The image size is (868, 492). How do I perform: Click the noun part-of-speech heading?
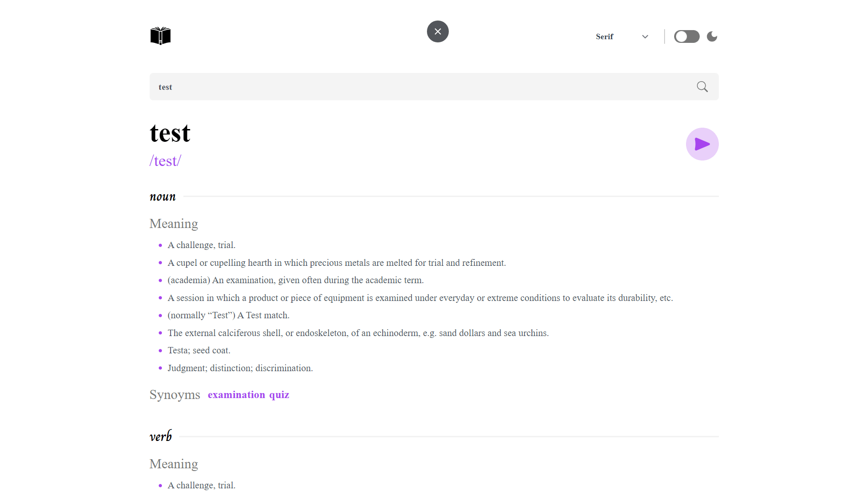162,197
